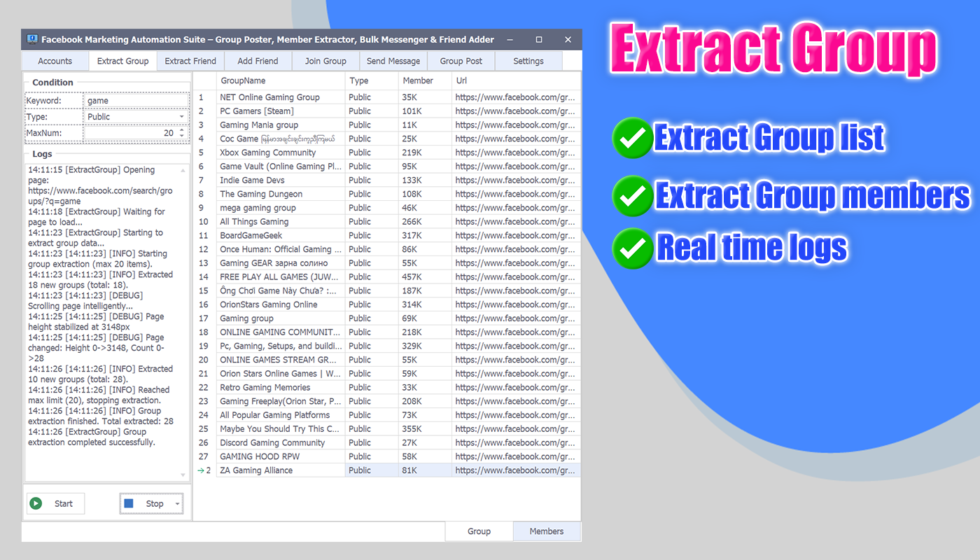Viewport: 980px width, 560px height.
Task: Select the bottom Group tab
Action: 479,531
